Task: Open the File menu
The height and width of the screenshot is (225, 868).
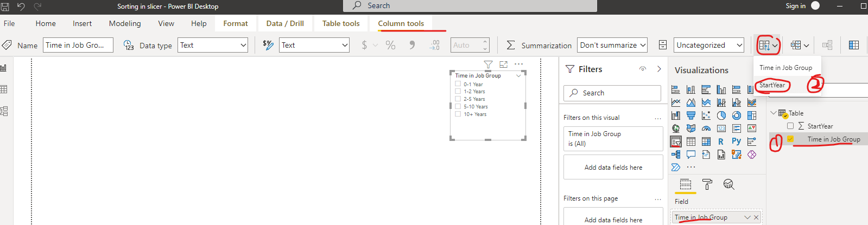Action: coord(9,23)
